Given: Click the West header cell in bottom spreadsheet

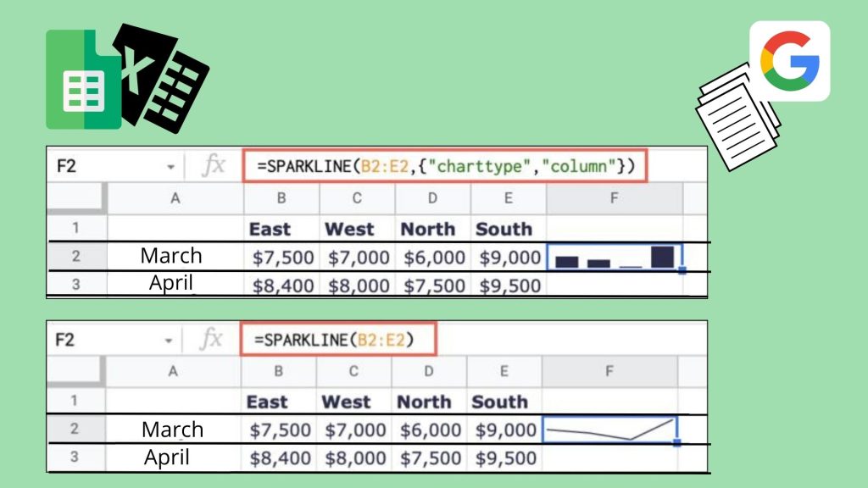Looking at the screenshot, I should coord(353,402).
